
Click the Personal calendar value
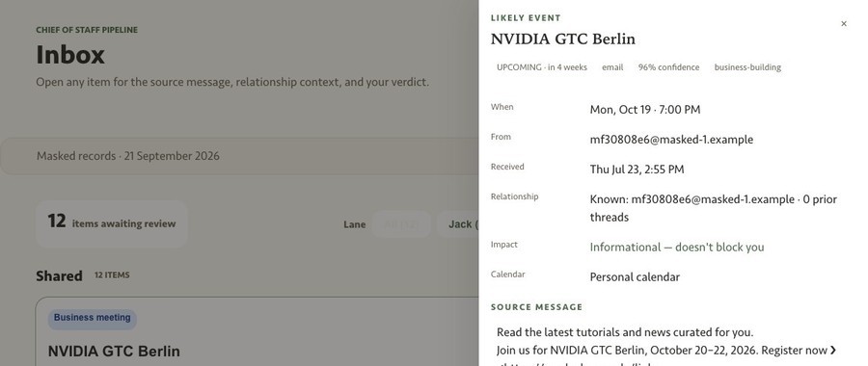(635, 277)
